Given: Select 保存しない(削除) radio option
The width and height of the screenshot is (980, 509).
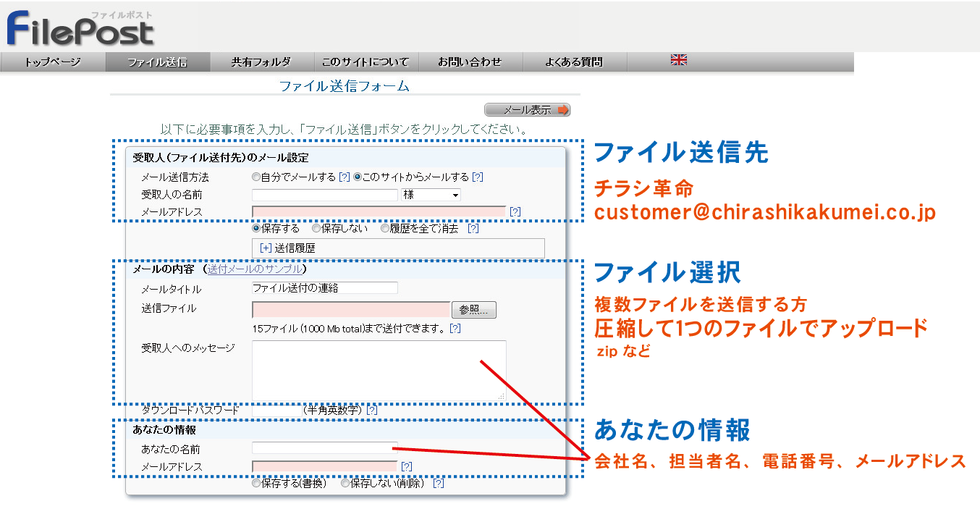Looking at the screenshot, I should coord(345,483).
